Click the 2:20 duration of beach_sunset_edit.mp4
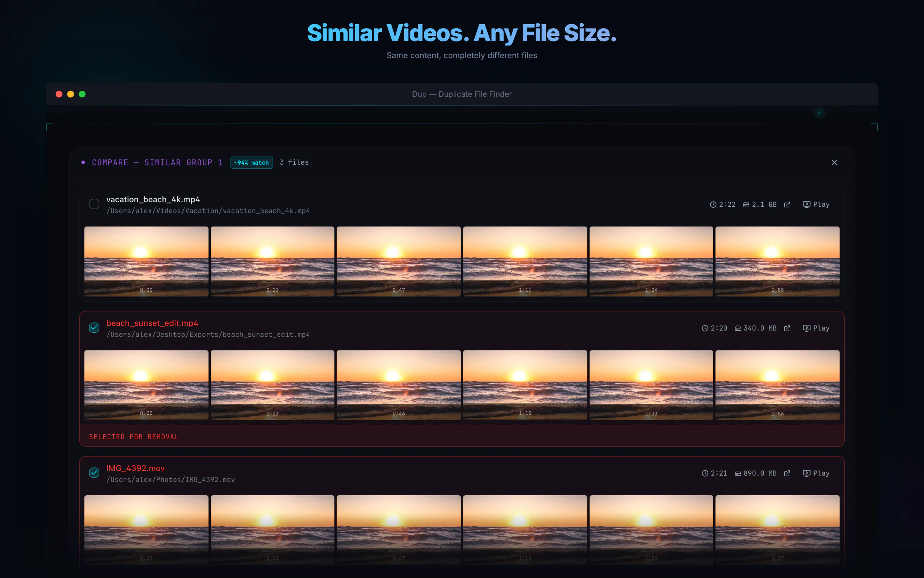 pos(714,328)
